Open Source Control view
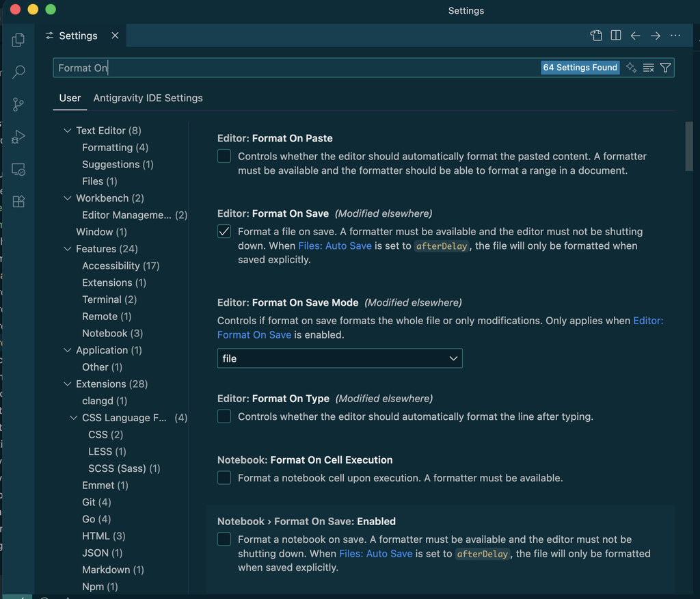Image resolution: width=700 pixels, height=599 pixels. point(18,105)
